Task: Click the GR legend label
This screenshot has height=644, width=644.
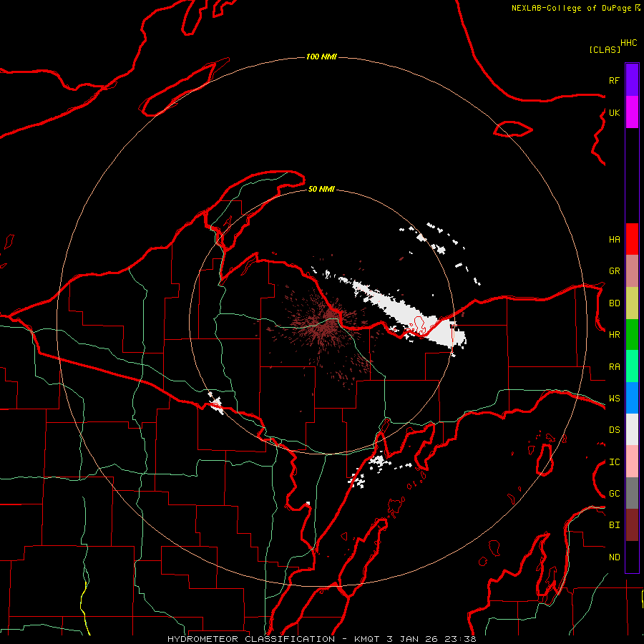Action: tap(614, 271)
